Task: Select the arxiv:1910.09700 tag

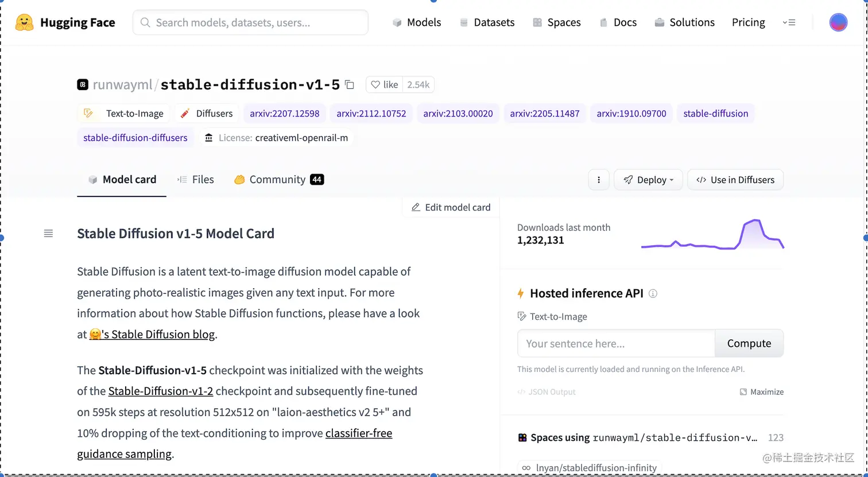Action: [631, 113]
